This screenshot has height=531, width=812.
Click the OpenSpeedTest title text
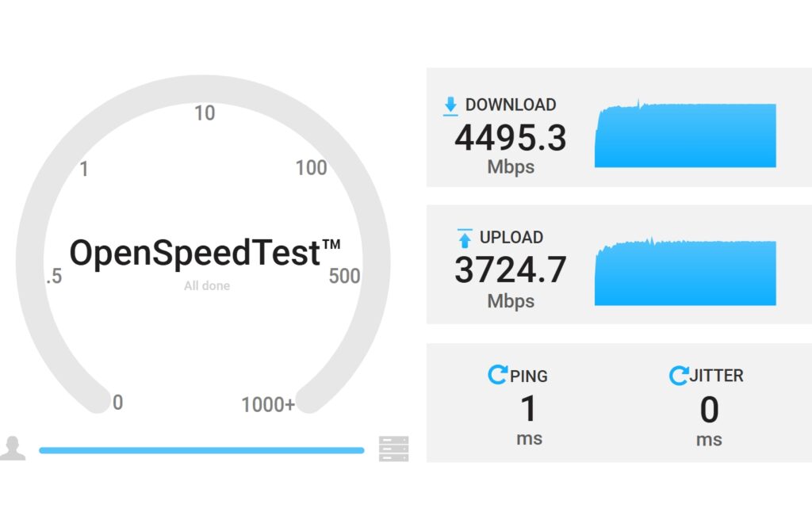[205, 254]
